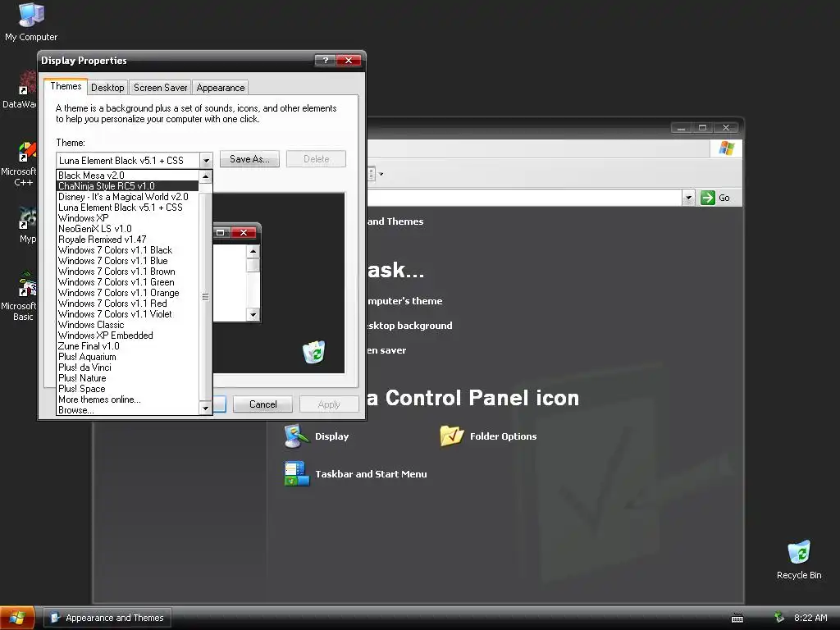Click the Display control panel icon
The width and height of the screenshot is (840, 630).
pyautogui.click(x=296, y=436)
